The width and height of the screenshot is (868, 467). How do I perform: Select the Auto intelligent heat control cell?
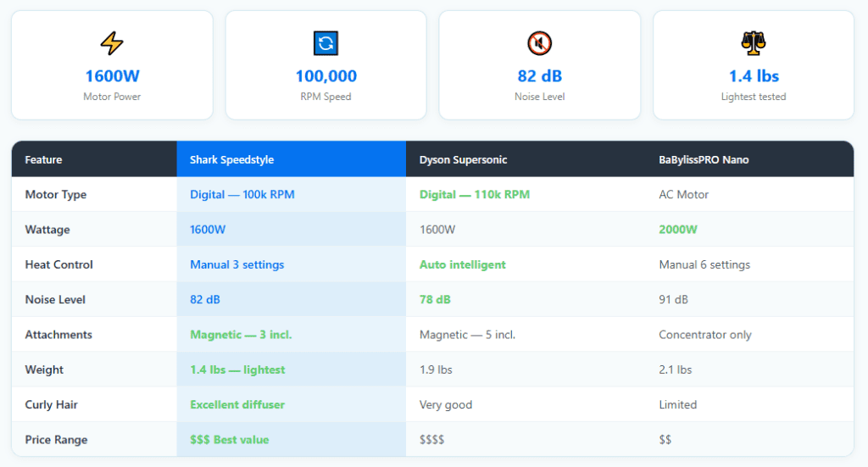462,264
